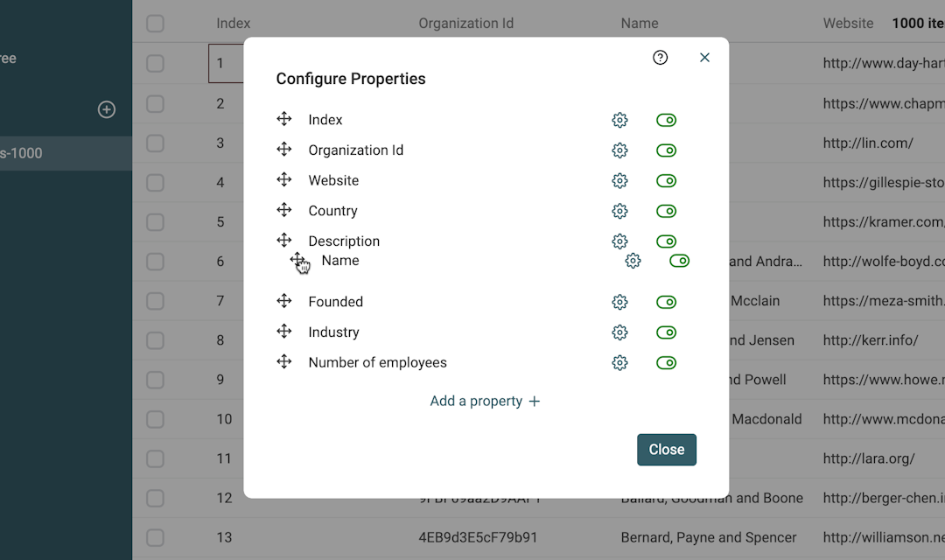Toggle visibility of the Index property
This screenshot has height=560, width=945.
666,120
